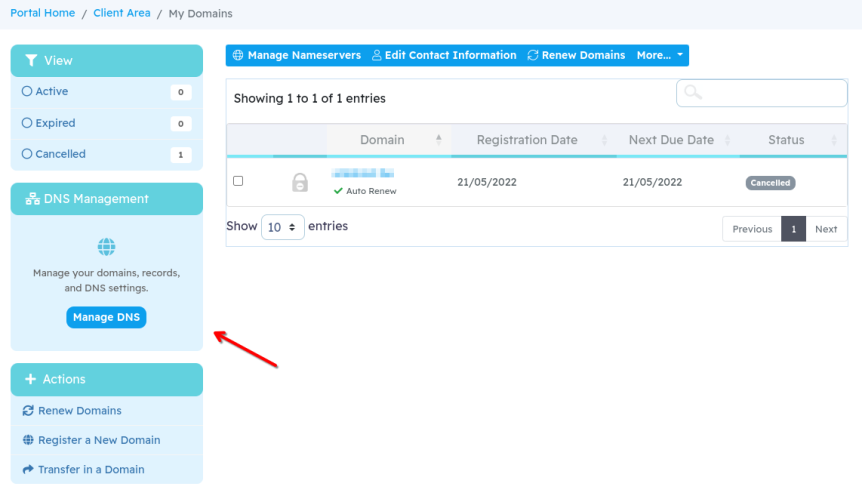Sort table by Registration Date
This screenshot has width=862, height=502.
click(x=527, y=140)
